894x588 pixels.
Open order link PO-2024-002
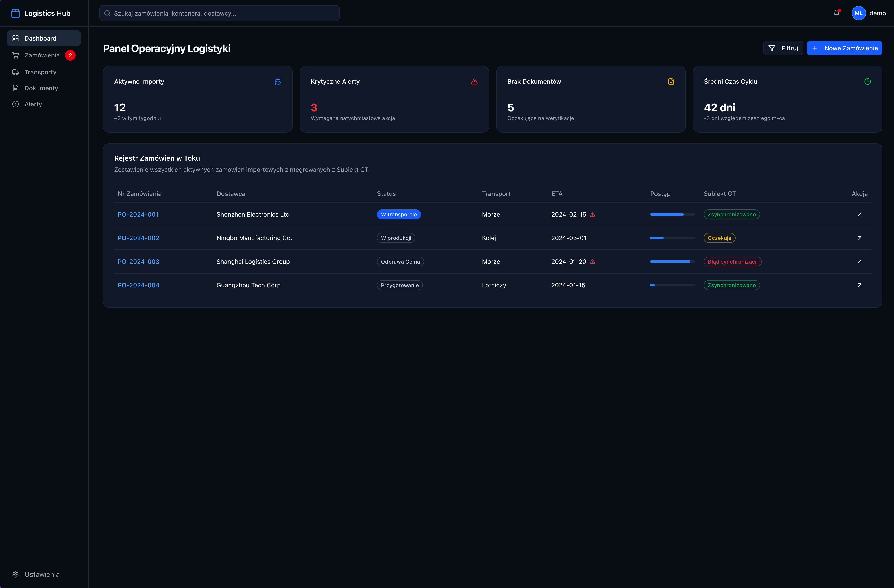click(138, 238)
